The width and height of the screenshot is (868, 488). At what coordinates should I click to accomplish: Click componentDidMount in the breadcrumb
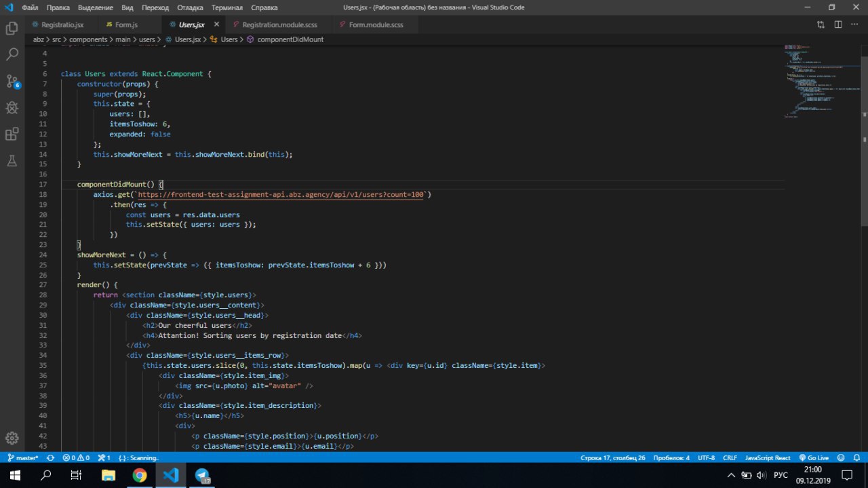(x=290, y=39)
